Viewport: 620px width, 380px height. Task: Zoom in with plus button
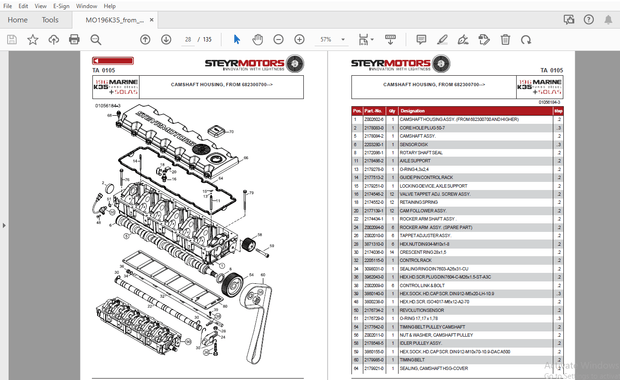coord(299,40)
